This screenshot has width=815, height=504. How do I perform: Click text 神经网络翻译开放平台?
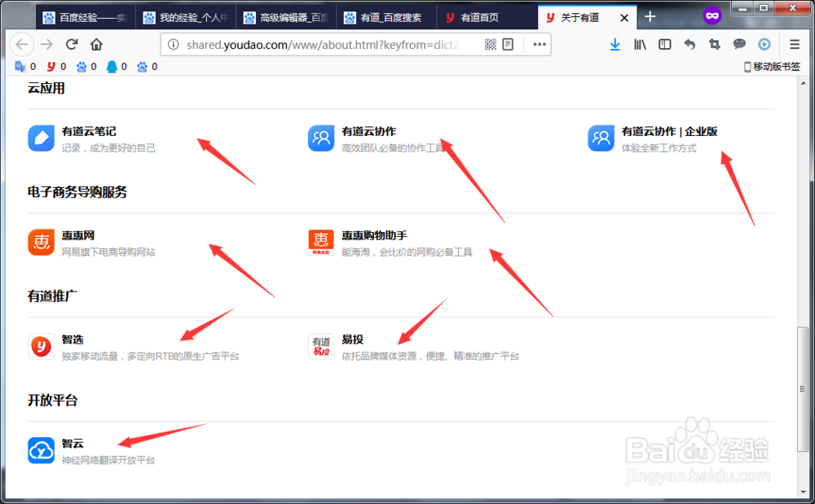pyautogui.click(x=108, y=460)
